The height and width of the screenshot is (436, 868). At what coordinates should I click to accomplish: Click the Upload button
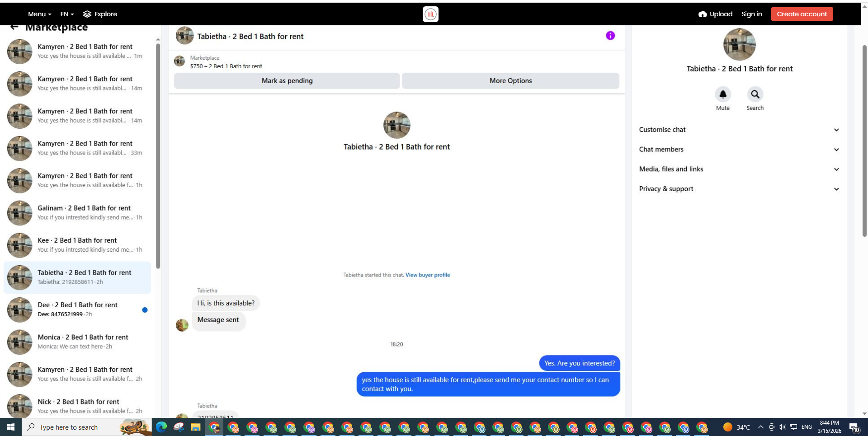pos(715,14)
